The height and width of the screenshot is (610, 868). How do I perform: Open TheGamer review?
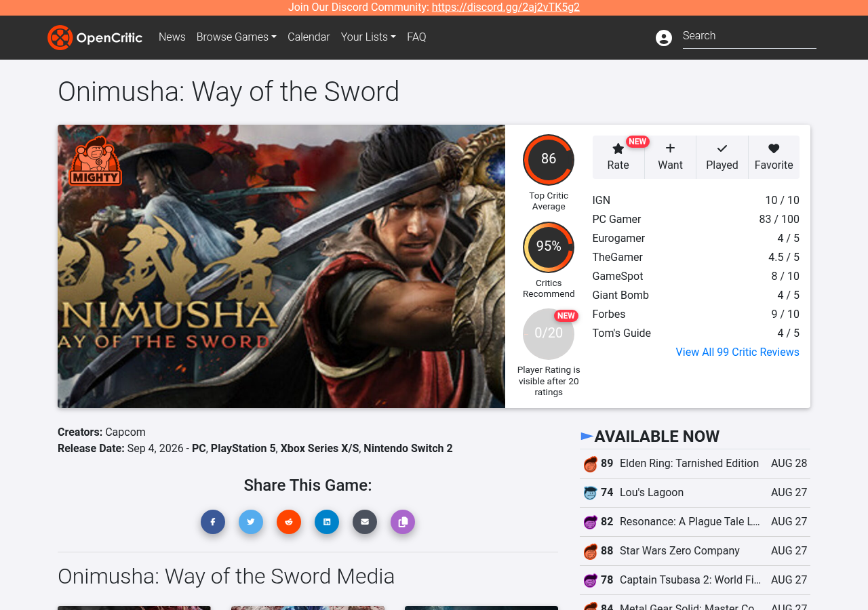coord(696,258)
